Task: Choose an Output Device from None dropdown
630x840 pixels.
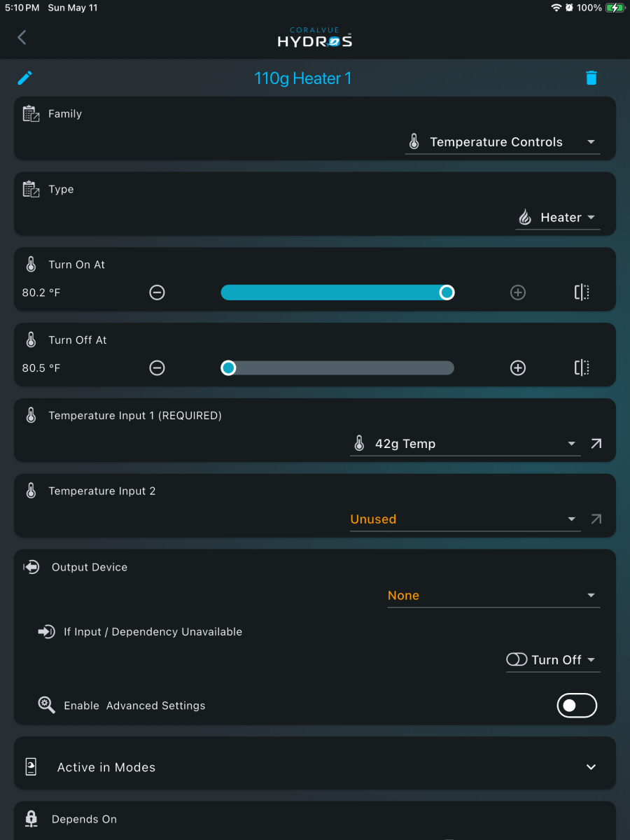Action: 494,596
